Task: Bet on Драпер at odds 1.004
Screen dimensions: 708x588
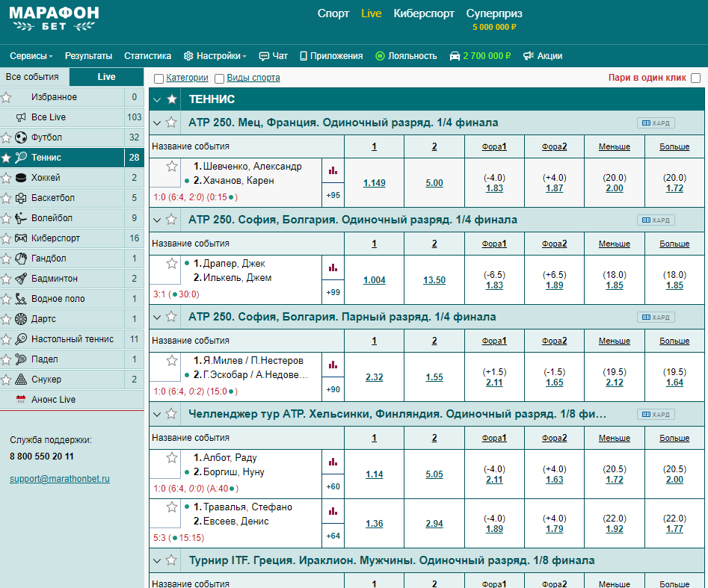Action: [375, 279]
